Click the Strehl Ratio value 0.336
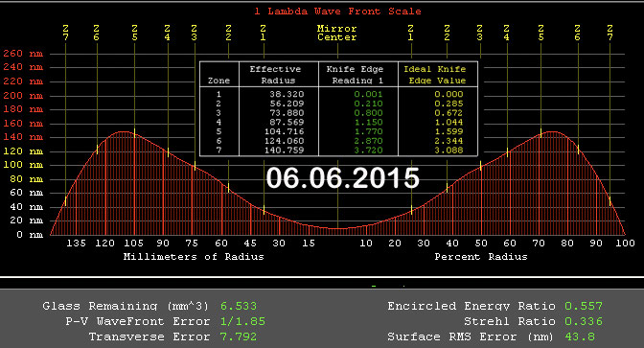644x348 pixels. 584,321
